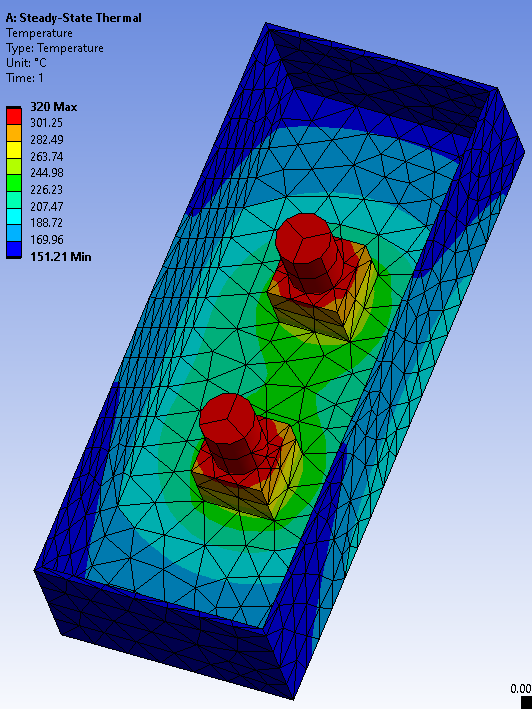Select the upper red cylinder top face

pos(304,239)
